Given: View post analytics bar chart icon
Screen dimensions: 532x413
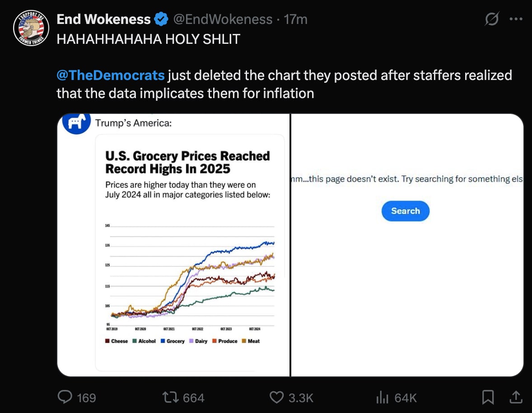Looking at the screenshot, I should (x=382, y=397).
